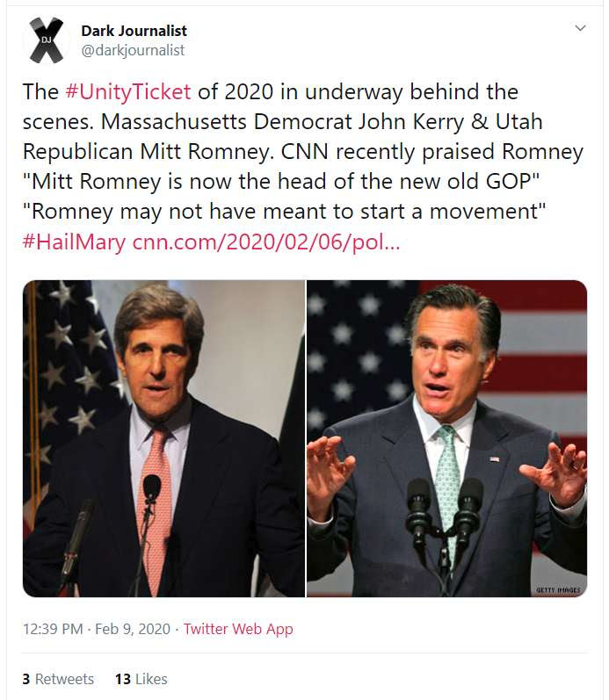Follow the cnn.com/2020/02/06/pol… article link

[266, 242]
